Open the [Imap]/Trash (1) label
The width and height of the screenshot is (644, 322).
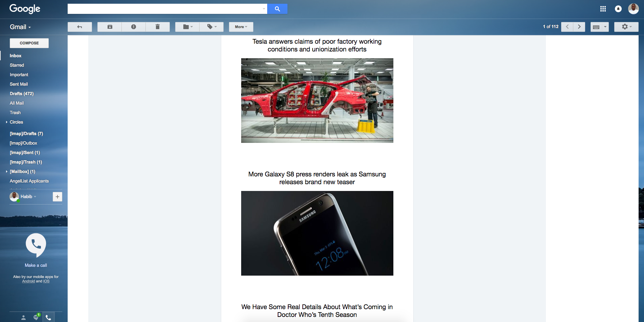pos(26,162)
